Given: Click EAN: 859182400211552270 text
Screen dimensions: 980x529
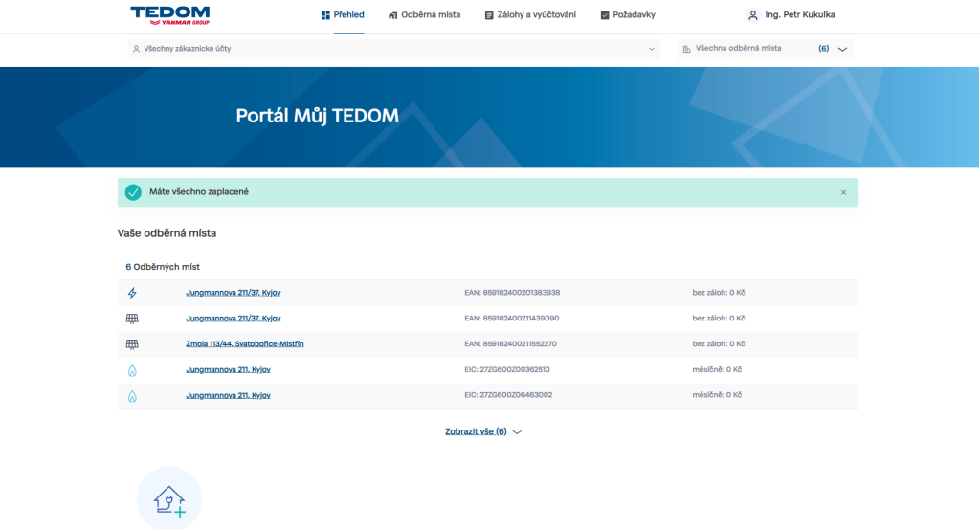Looking at the screenshot, I should pyautogui.click(x=510, y=343).
